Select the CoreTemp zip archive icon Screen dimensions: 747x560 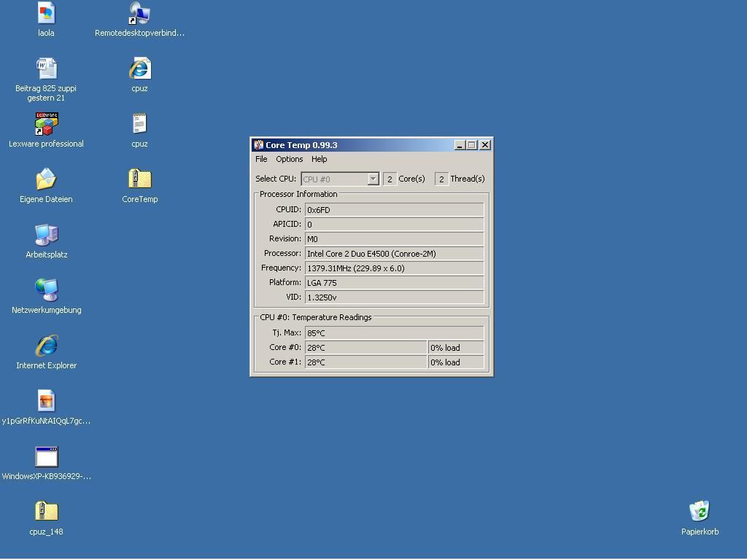click(x=139, y=179)
